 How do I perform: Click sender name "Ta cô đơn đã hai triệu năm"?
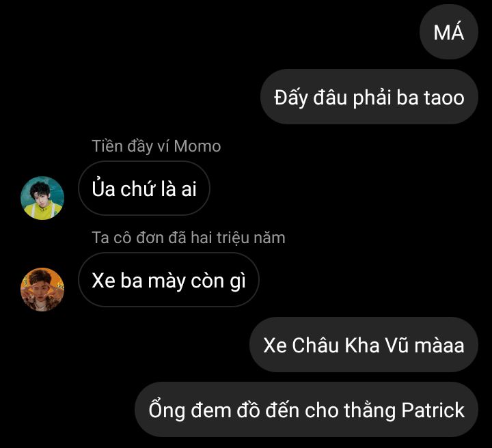189,238
